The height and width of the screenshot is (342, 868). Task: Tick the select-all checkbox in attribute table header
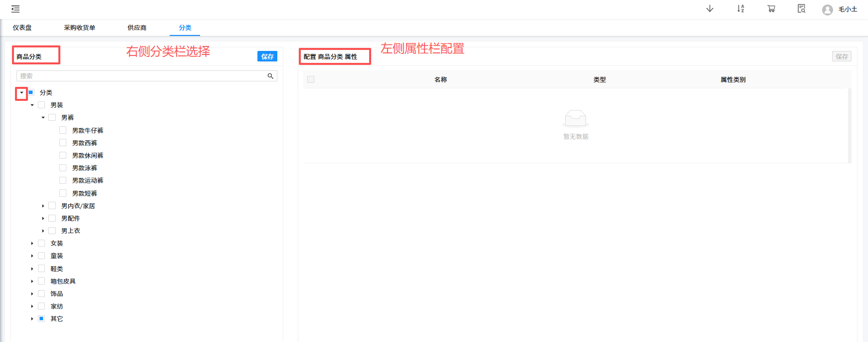(x=311, y=79)
